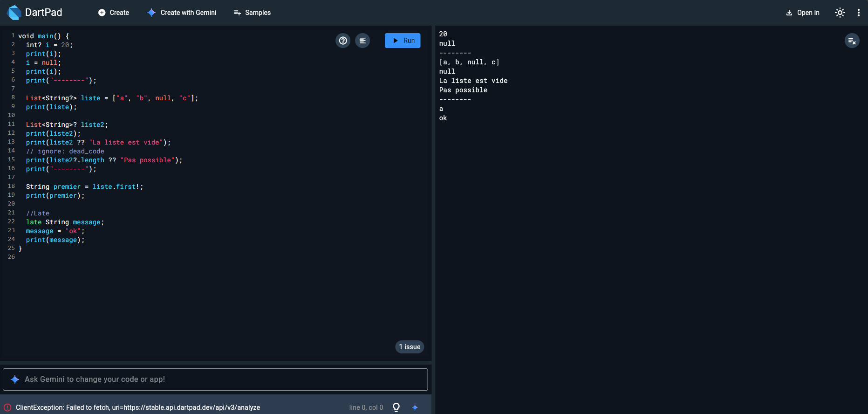Click line number 26 in gutter
Viewport: 868px width, 414px height.
click(11, 257)
